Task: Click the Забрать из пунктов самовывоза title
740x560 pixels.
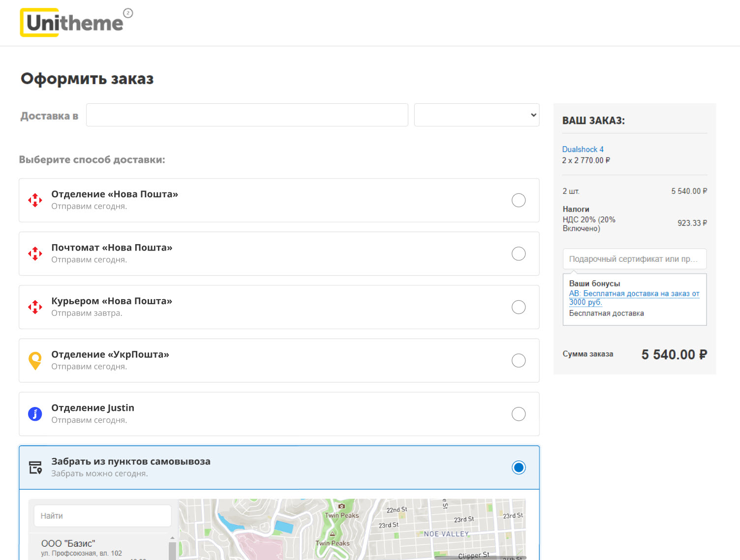Action: [131, 461]
